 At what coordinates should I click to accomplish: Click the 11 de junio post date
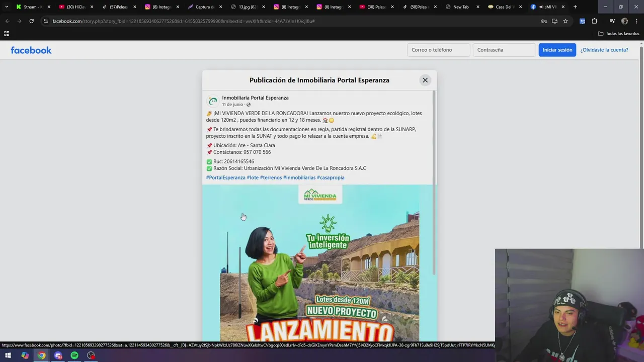point(232,105)
